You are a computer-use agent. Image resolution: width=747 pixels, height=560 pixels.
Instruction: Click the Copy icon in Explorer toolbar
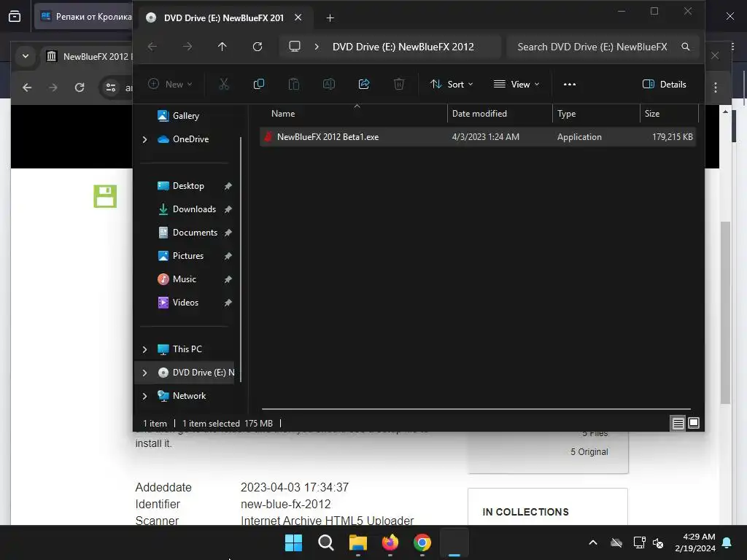(x=259, y=85)
